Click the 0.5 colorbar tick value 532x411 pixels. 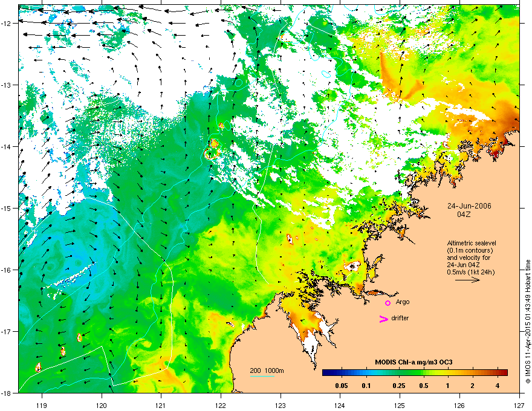(x=424, y=386)
